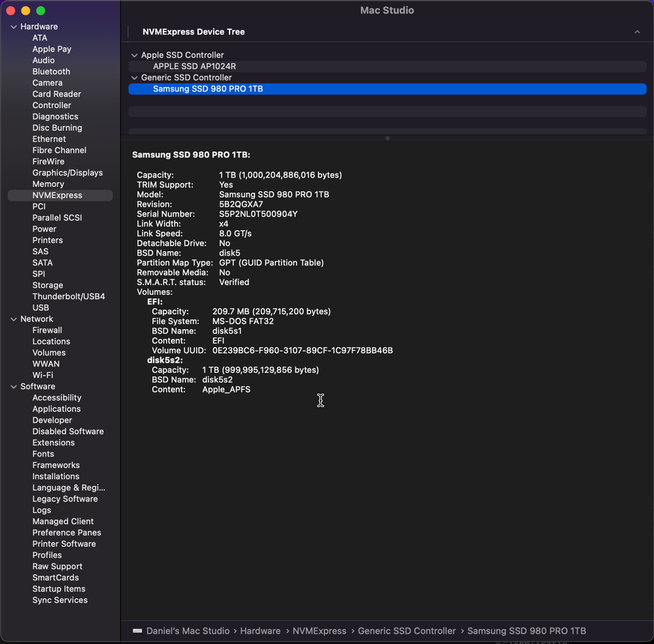This screenshot has width=654, height=644.
Task: Open Accessibility under Software
Action: [57, 398]
